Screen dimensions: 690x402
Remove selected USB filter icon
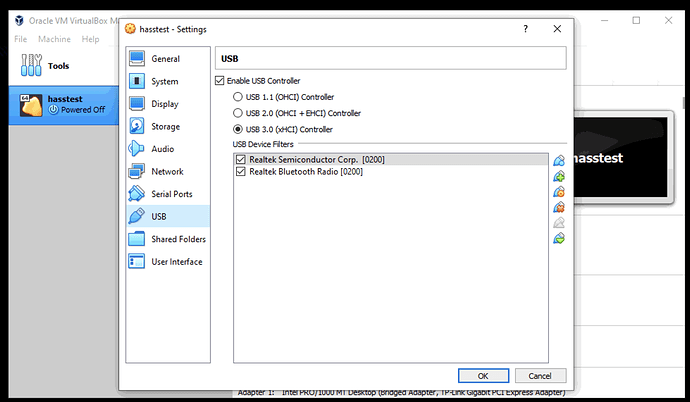[559, 207]
